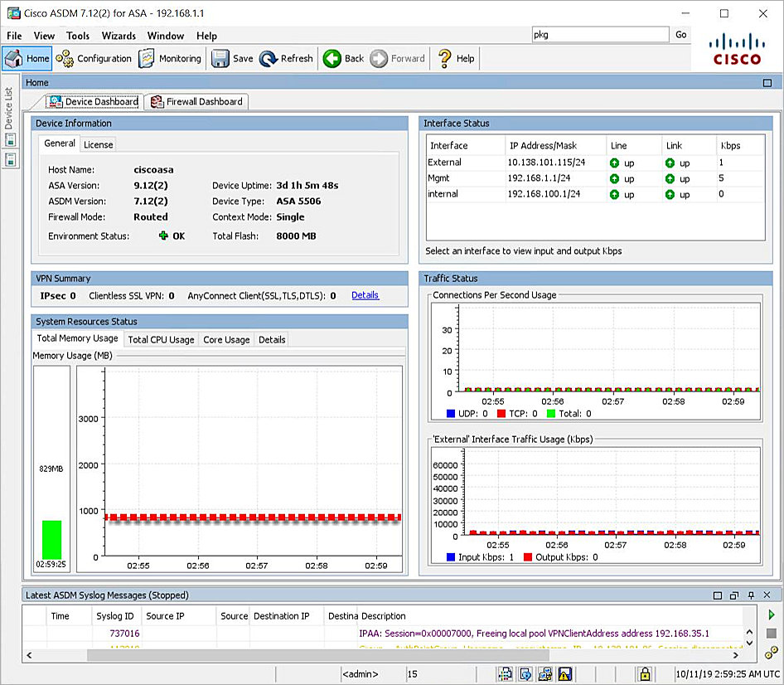Click the up chevron in syslog panel

[749, 631]
